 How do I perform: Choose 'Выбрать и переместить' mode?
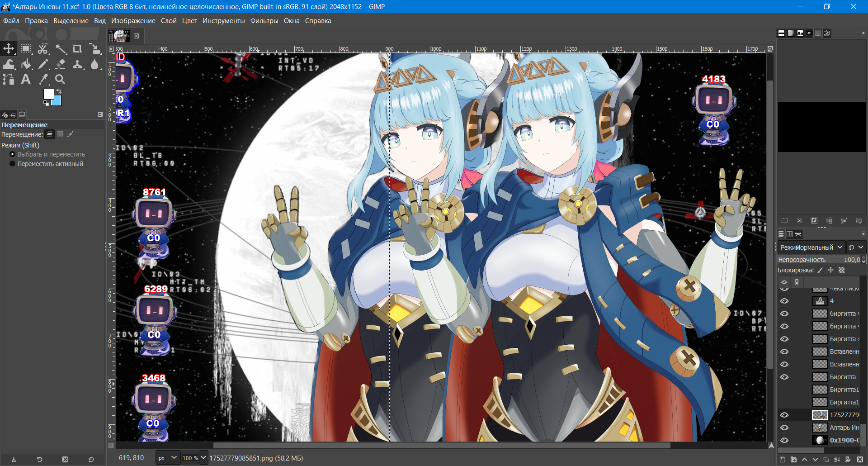[47, 154]
